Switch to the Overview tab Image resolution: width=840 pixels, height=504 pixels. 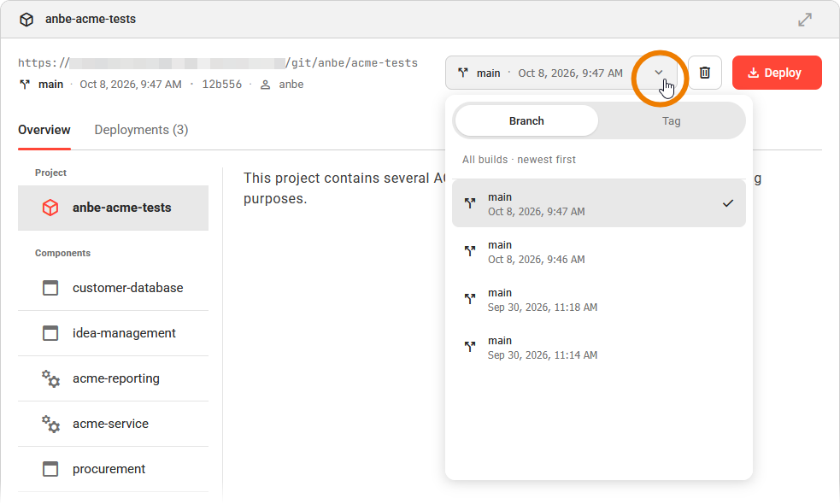point(44,130)
